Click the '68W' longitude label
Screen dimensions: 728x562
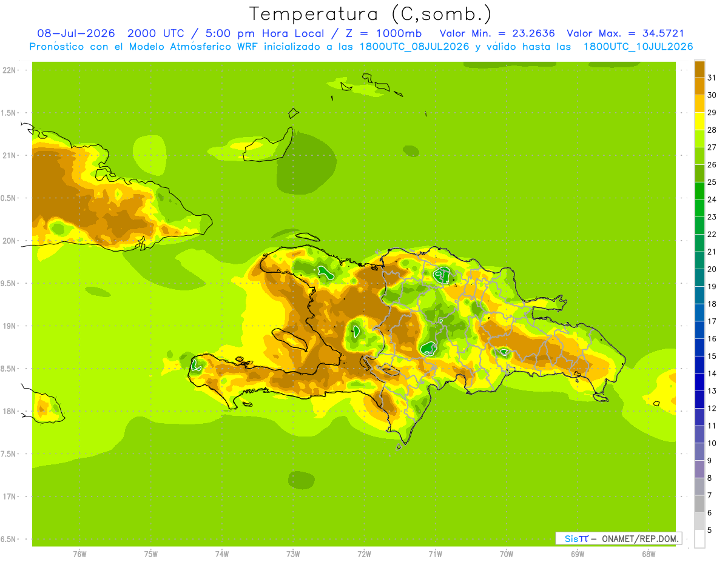(649, 554)
